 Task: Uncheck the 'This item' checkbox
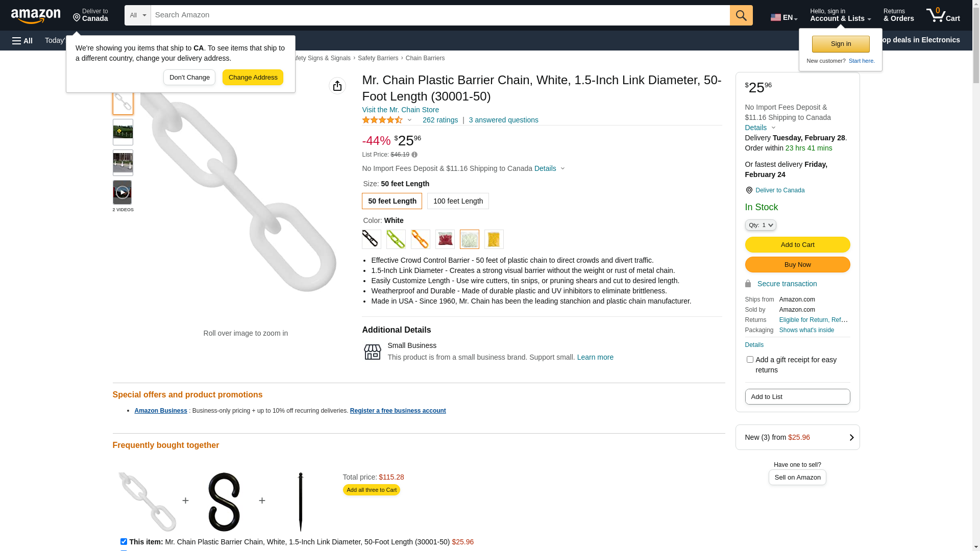click(x=124, y=542)
